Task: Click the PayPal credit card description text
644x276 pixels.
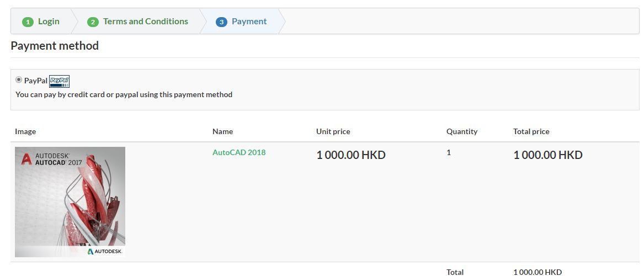Action: 124,94
